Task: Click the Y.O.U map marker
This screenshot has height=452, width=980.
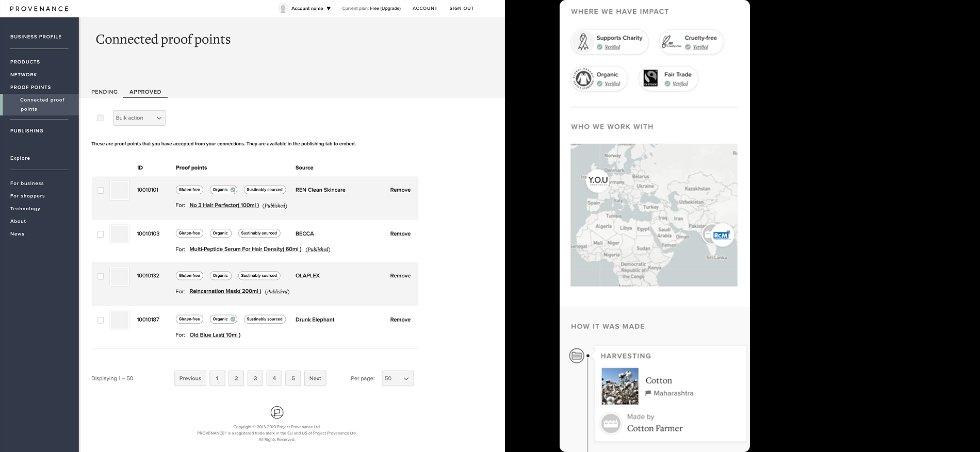Action: (x=598, y=180)
